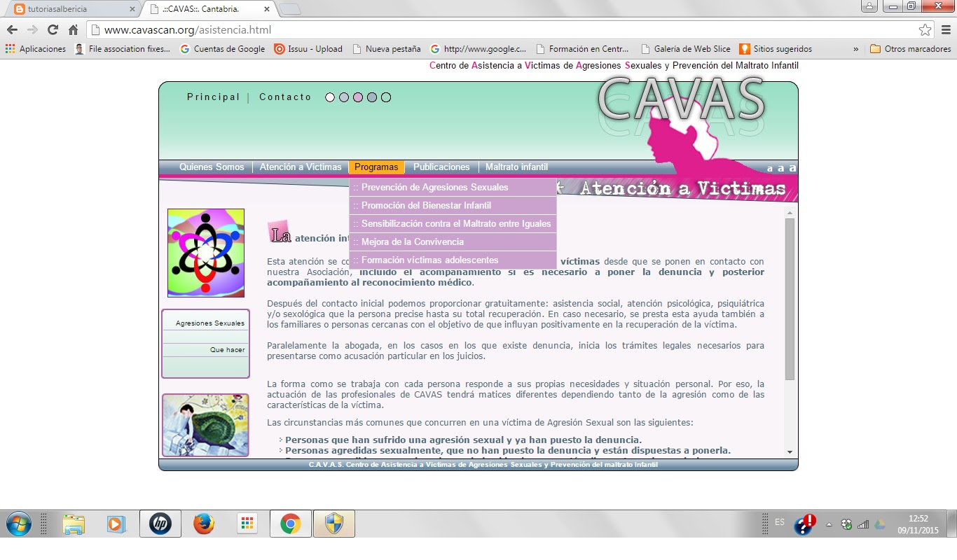Open Windows Media Player taskbar icon

116,524
